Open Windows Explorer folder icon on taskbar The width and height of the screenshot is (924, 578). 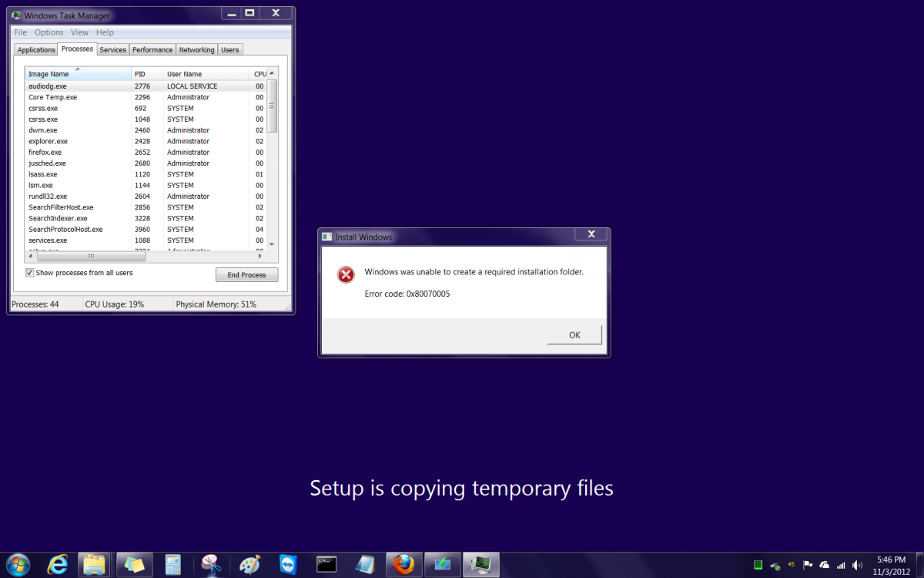[95, 564]
